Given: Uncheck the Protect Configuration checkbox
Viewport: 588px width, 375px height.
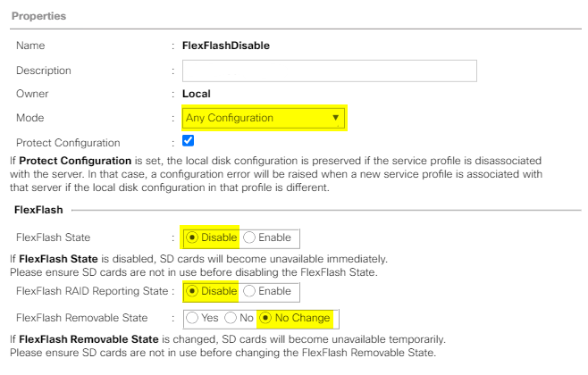Looking at the screenshot, I should [x=188, y=141].
